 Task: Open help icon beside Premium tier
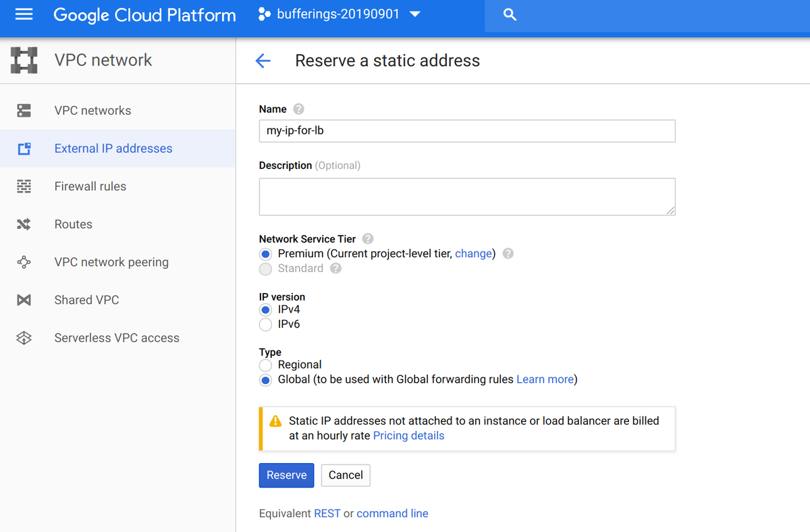(508, 254)
